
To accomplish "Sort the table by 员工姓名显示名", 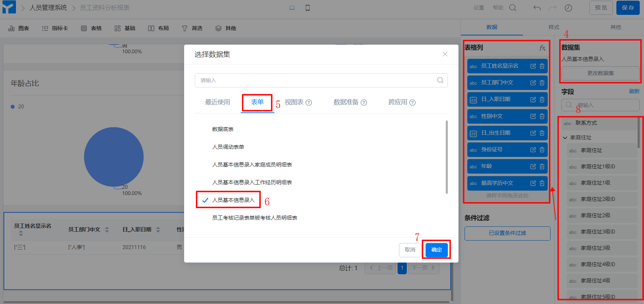I will click(x=21, y=233).
